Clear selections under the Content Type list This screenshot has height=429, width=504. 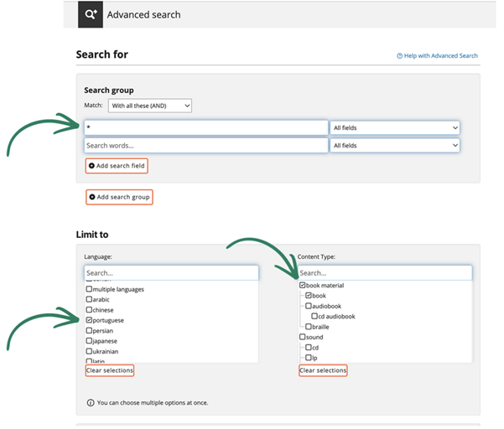click(x=323, y=370)
